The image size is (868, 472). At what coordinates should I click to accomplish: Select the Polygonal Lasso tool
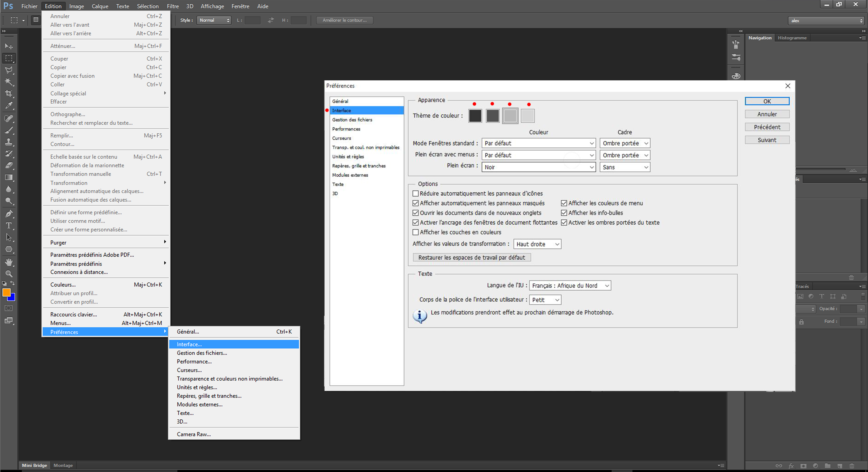coord(9,70)
